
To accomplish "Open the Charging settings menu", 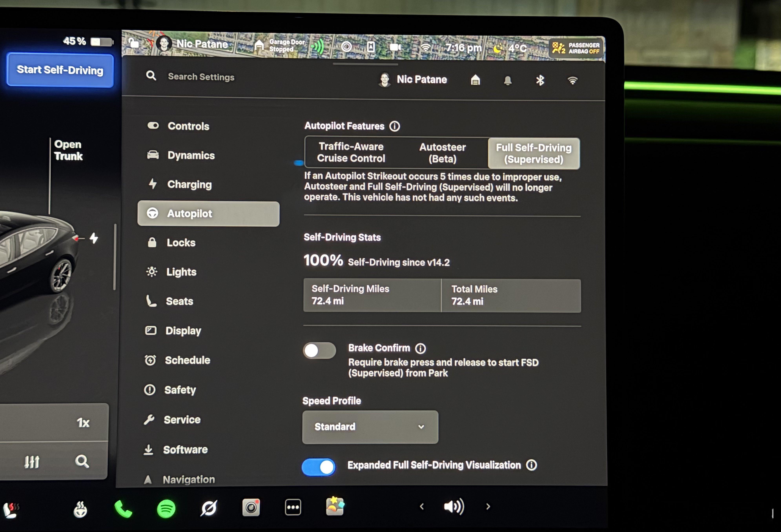I will coord(189,184).
